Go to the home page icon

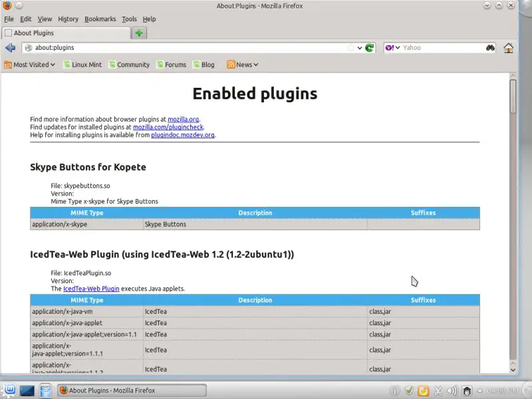click(x=508, y=48)
